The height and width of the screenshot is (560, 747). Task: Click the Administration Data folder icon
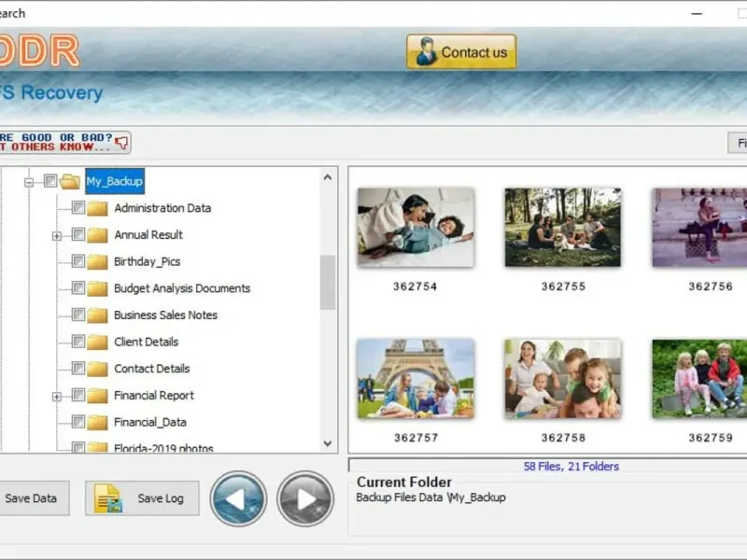click(98, 208)
